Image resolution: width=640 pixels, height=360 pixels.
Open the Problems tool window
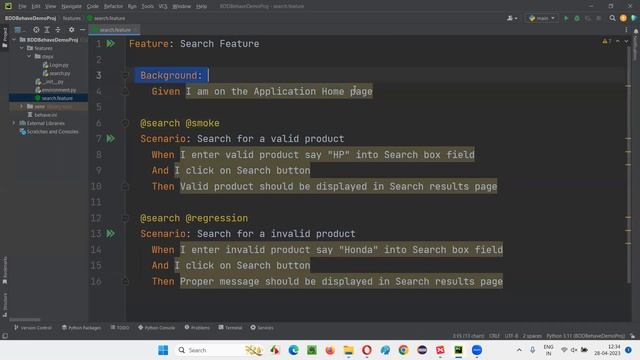coord(197,327)
